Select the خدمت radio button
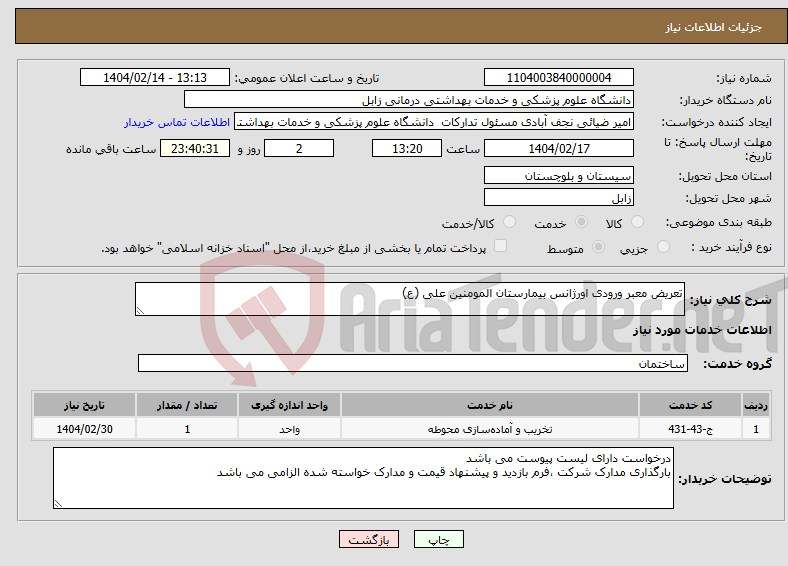The image size is (788, 566). [x=581, y=222]
